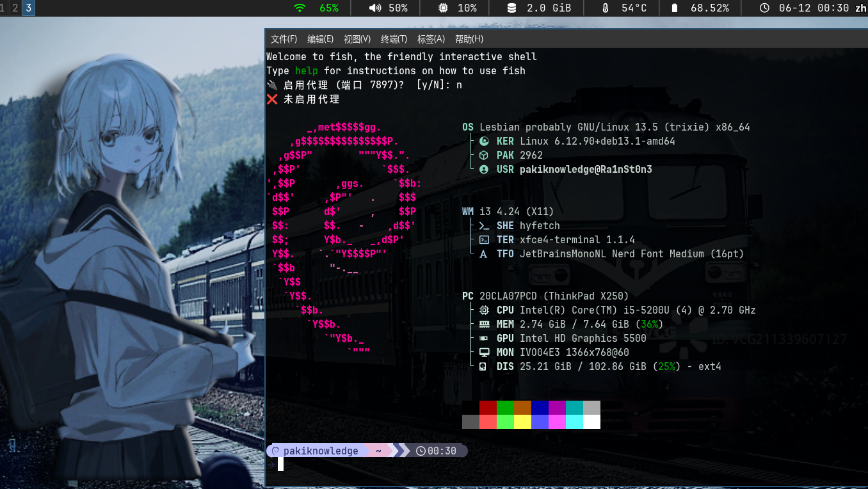Click the xfce4-terminal 1.1.4 text
The image size is (868, 489).
tap(577, 240)
